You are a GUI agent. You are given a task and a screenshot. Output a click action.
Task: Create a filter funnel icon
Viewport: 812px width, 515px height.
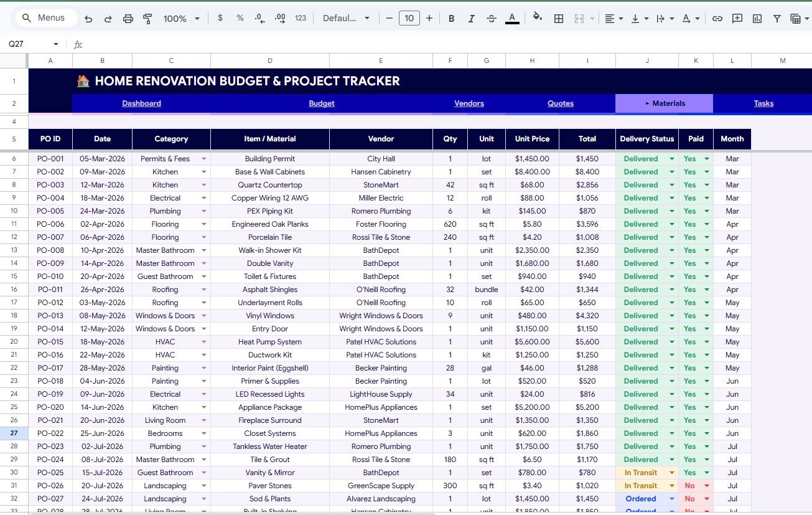(777, 19)
